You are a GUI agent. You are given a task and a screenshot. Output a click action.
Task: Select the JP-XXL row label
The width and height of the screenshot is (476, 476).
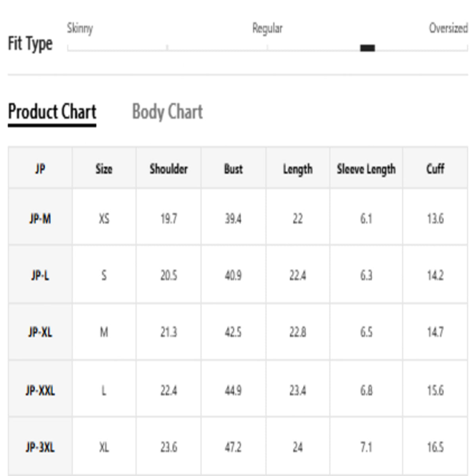[40, 391]
